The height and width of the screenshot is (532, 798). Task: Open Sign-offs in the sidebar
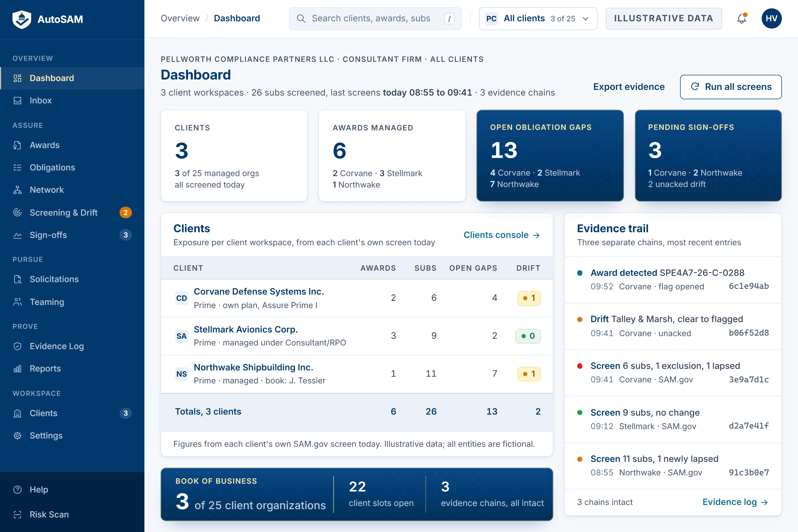(72, 235)
